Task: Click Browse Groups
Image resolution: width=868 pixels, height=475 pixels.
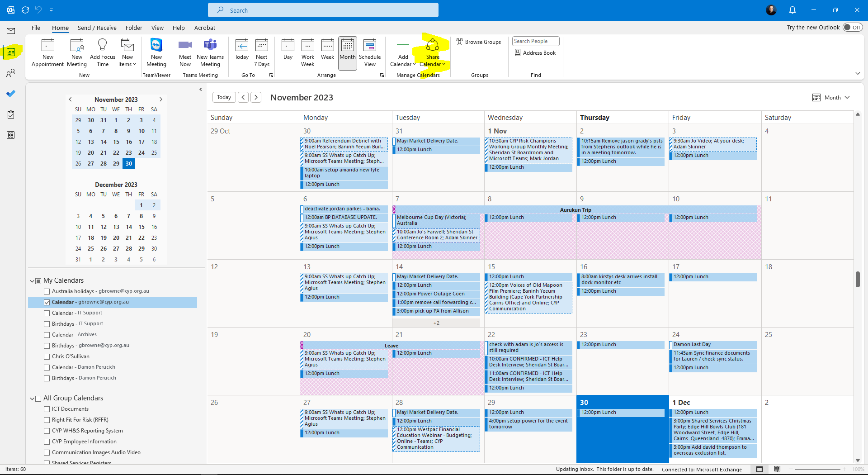Action: (x=479, y=42)
